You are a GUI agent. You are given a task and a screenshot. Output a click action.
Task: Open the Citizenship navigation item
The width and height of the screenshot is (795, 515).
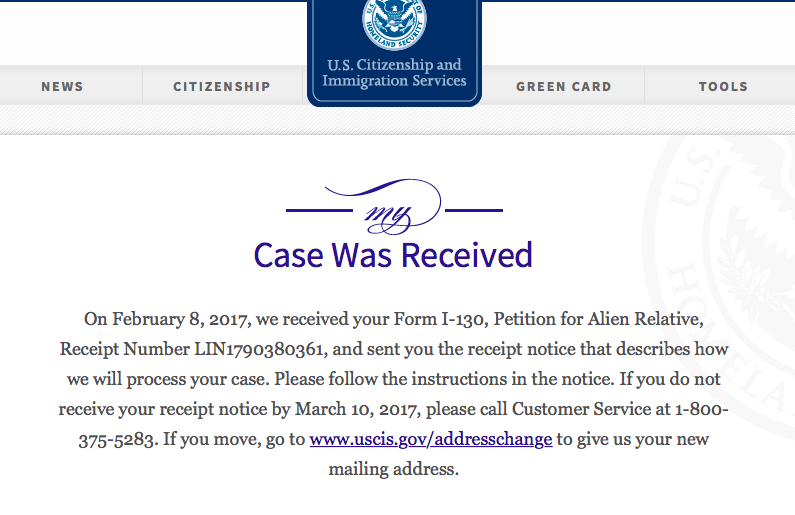(x=222, y=86)
